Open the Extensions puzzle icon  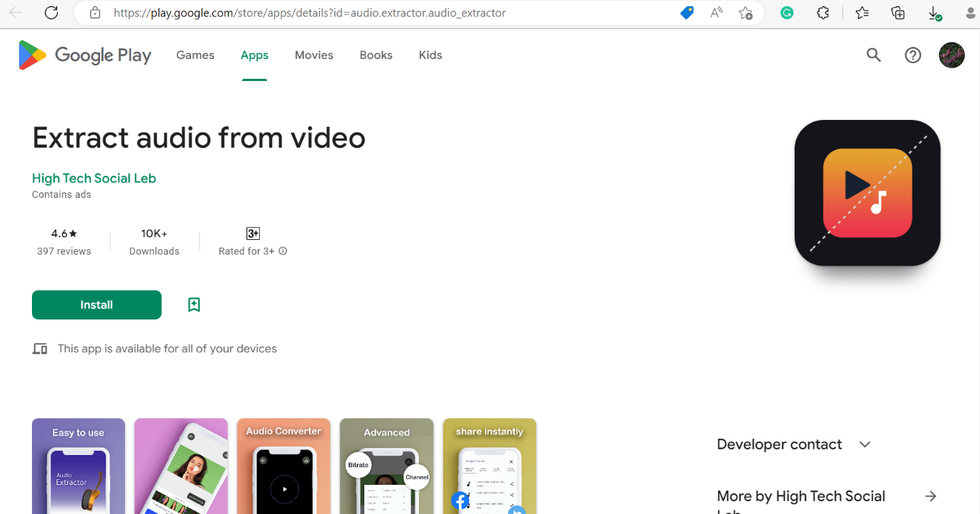point(823,13)
